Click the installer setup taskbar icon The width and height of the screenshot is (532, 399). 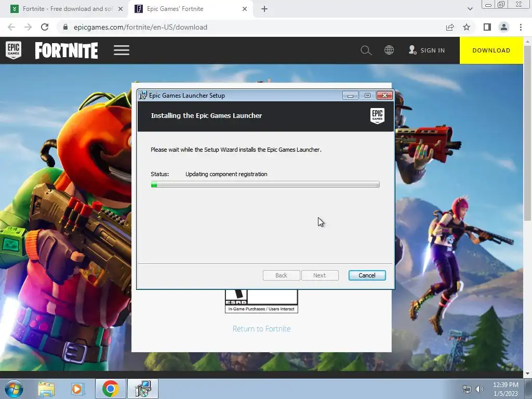[x=143, y=389]
